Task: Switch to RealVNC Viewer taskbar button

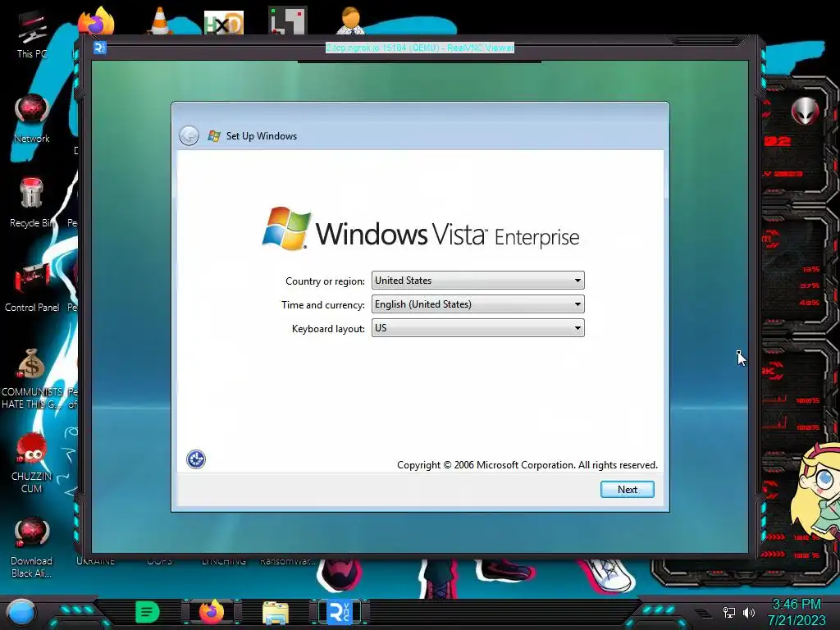Action: (x=340, y=612)
